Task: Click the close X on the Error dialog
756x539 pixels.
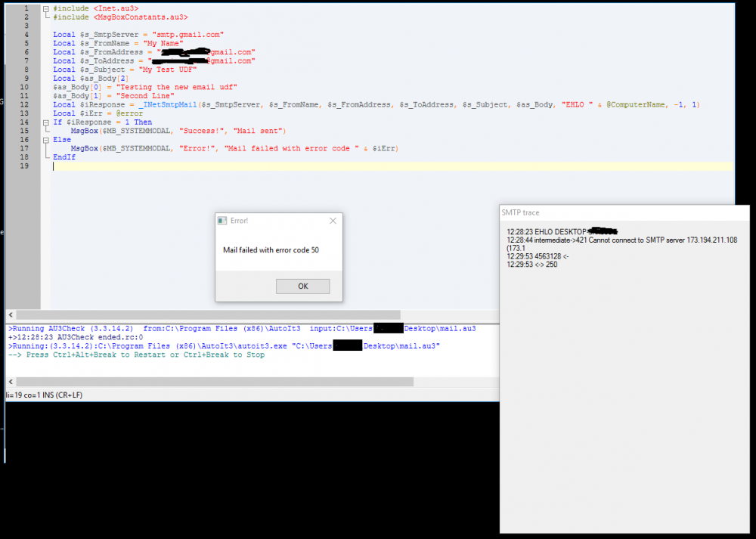Action: [x=332, y=220]
